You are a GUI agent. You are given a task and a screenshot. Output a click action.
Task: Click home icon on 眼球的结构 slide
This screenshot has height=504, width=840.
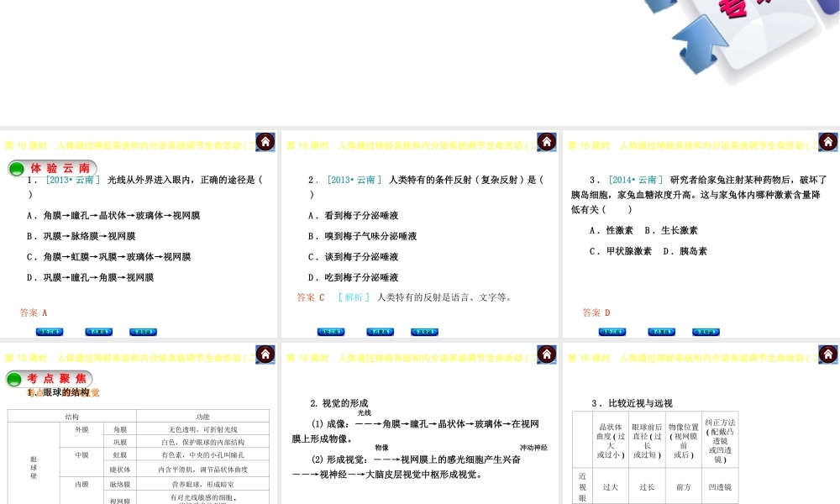[265, 354]
